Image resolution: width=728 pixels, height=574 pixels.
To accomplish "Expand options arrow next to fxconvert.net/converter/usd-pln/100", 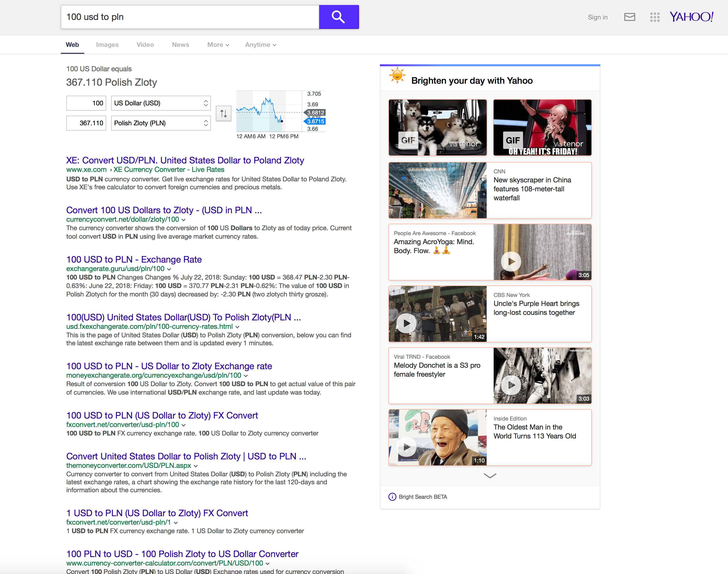I will 183,425.
